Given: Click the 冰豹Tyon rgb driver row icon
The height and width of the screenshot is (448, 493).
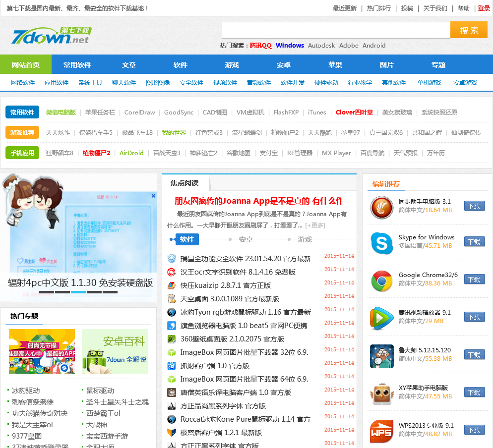Looking at the screenshot, I should pos(171,312).
